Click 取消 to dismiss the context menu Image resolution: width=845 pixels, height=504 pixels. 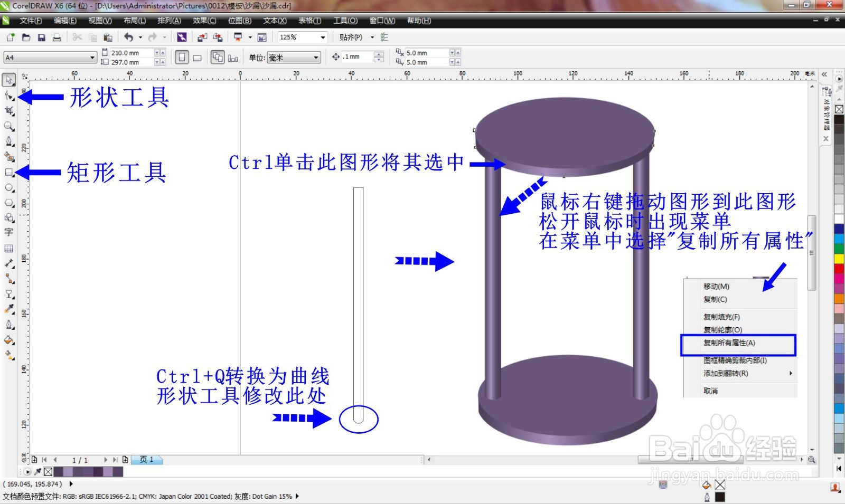pyautogui.click(x=710, y=390)
